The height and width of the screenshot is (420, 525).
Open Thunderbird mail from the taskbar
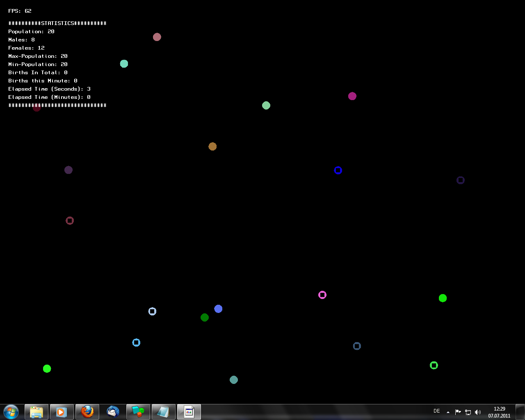(113, 412)
